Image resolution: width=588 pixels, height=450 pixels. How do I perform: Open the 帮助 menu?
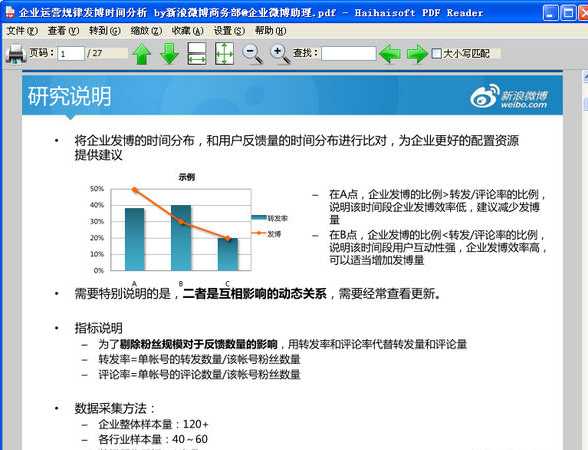(270, 31)
